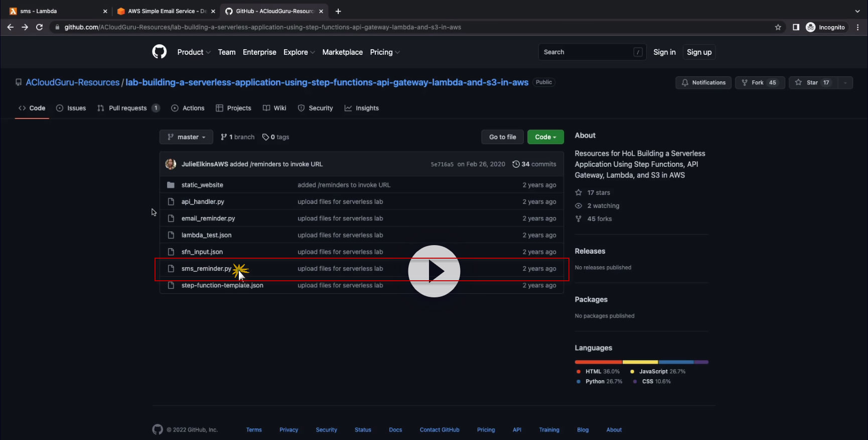868x440 pixels.
Task: View the 34 commits history
Action: (x=534, y=164)
